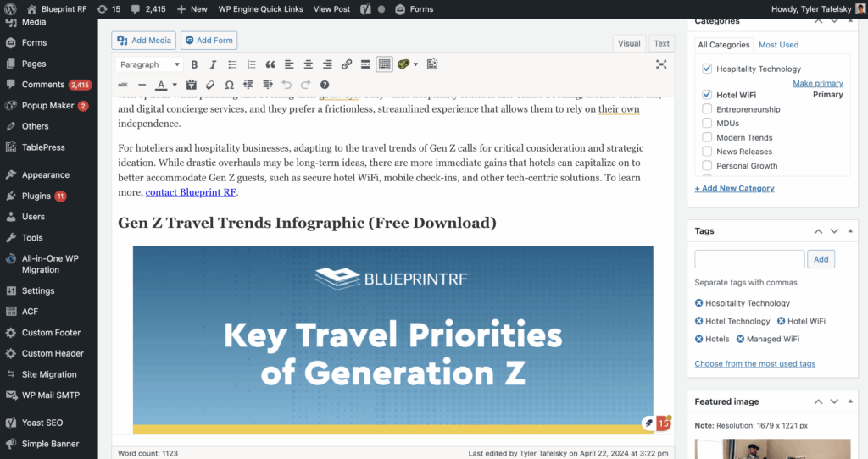868x459 pixels.
Task: Collapse the Tags panel
Action: [850, 231]
